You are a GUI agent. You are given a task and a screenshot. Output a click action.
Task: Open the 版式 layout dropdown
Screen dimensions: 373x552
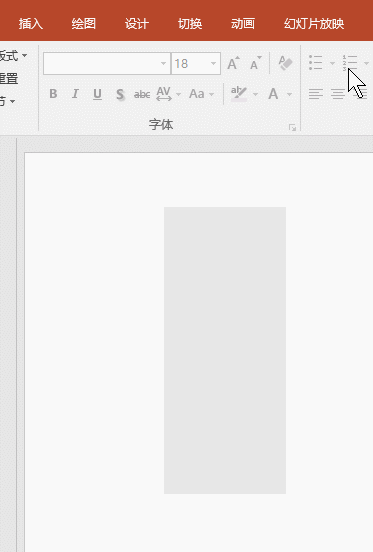pyautogui.click(x=13, y=56)
